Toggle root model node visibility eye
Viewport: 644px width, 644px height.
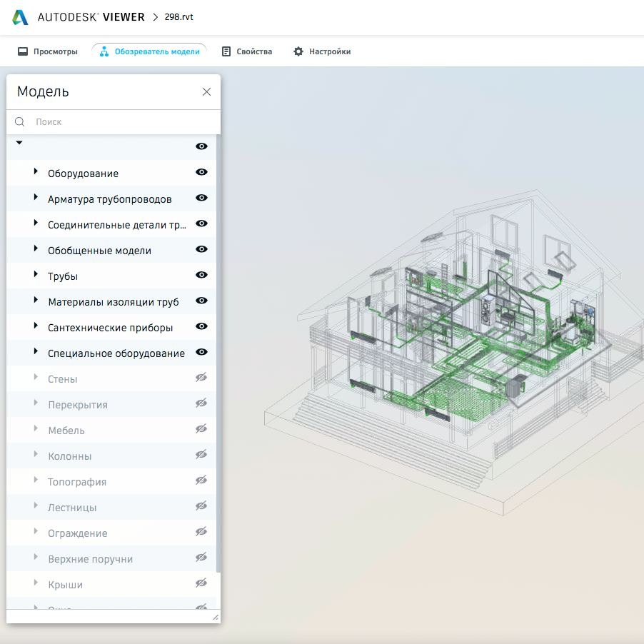201,146
